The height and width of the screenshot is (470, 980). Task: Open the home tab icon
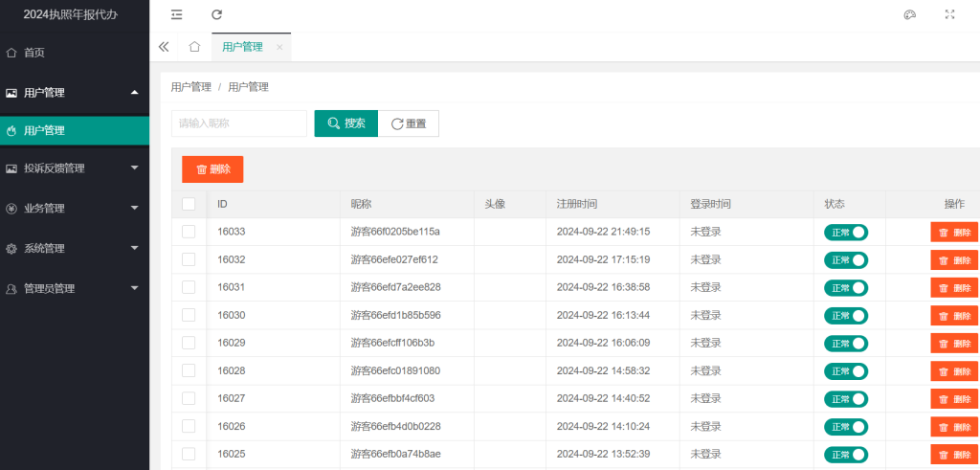point(194,46)
